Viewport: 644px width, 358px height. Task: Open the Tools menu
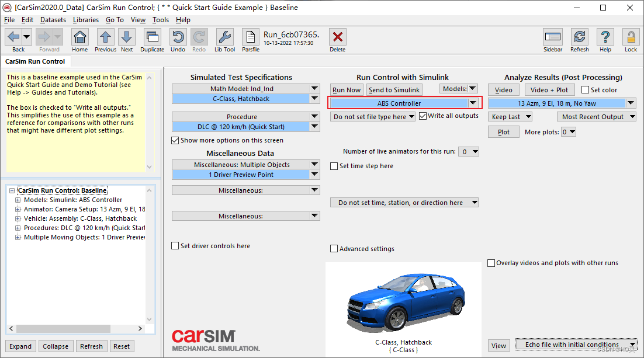pos(161,20)
